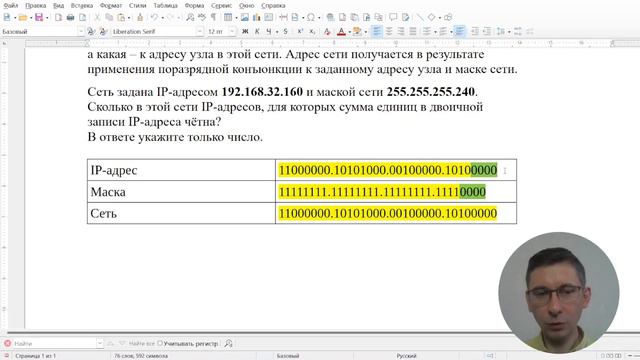Click the Print preview icon
Screen dimensions: 640x360
tap(82, 17)
